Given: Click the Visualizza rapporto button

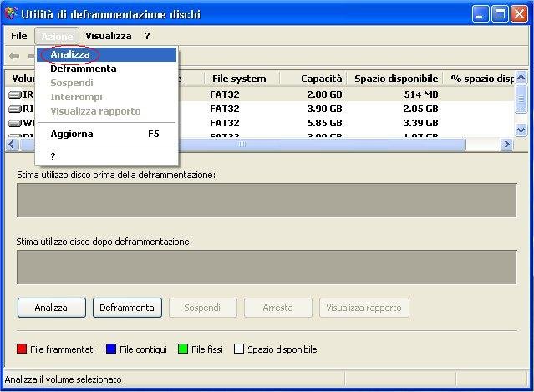Looking at the screenshot, I should [x=364, y=308].
